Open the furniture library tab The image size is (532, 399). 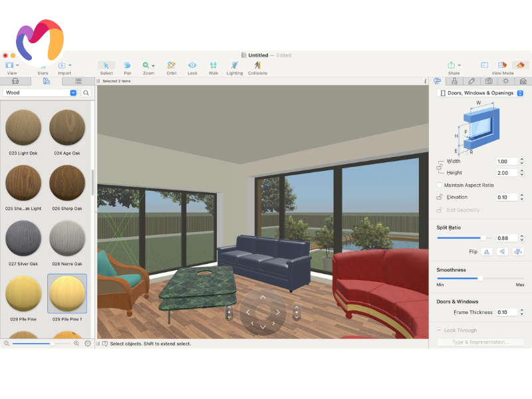pos(15,81)
